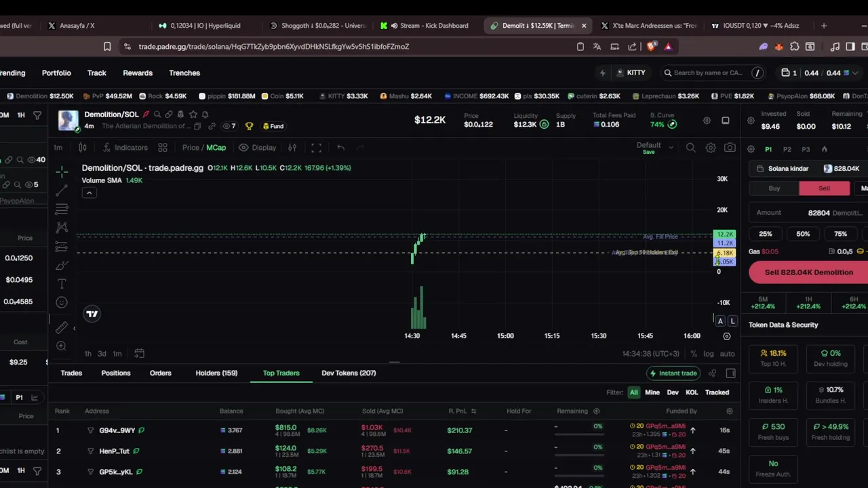Open the emoji sticker drawing tool
868x488 pixels.
tap(62, 302)
